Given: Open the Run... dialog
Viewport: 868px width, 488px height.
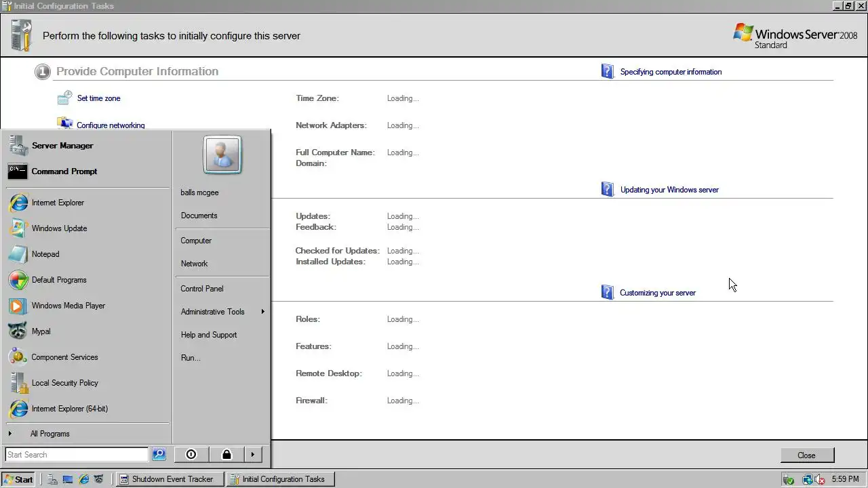Looking at the screenshot, I should 222,358.
